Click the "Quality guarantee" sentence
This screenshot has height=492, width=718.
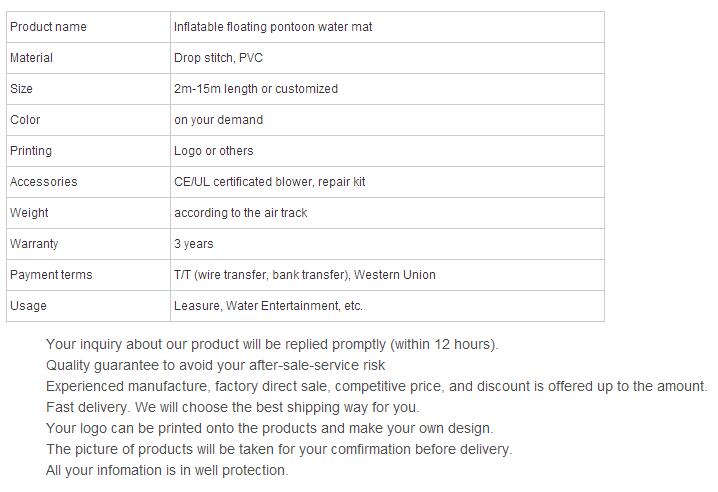coord(215,365)
